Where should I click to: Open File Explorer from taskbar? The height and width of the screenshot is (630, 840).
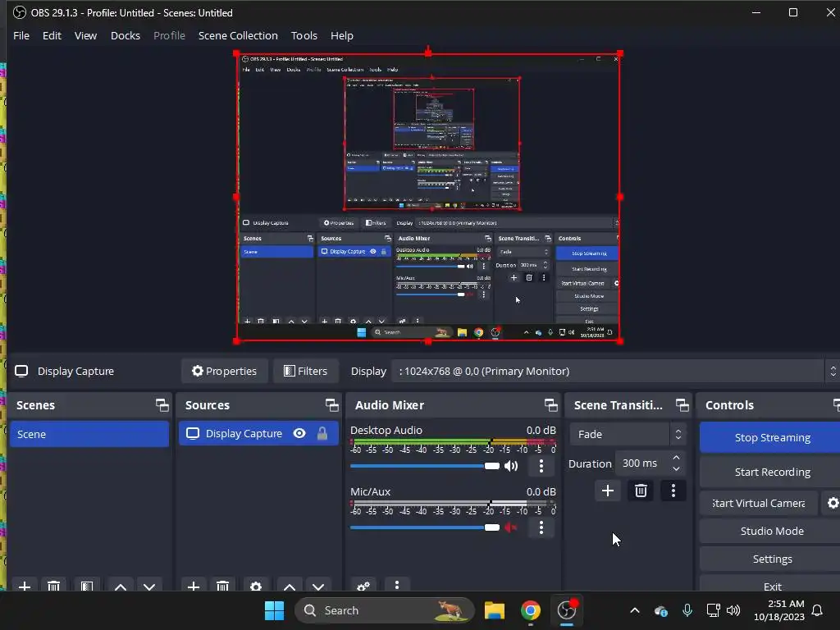(495, 610)
